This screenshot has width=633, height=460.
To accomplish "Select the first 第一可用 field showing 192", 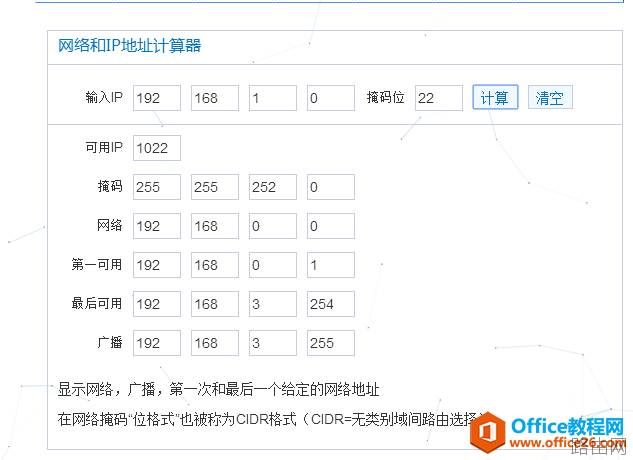I will coord(157,265).
